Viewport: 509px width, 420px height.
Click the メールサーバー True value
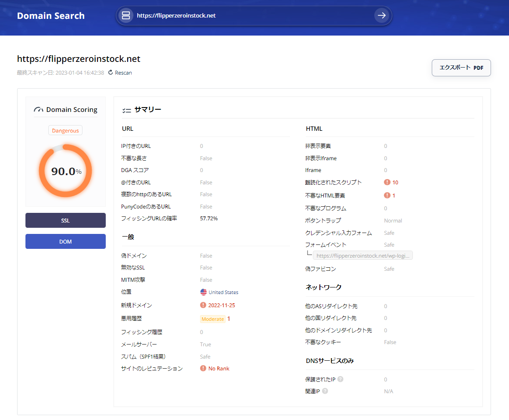pos(205,345)
